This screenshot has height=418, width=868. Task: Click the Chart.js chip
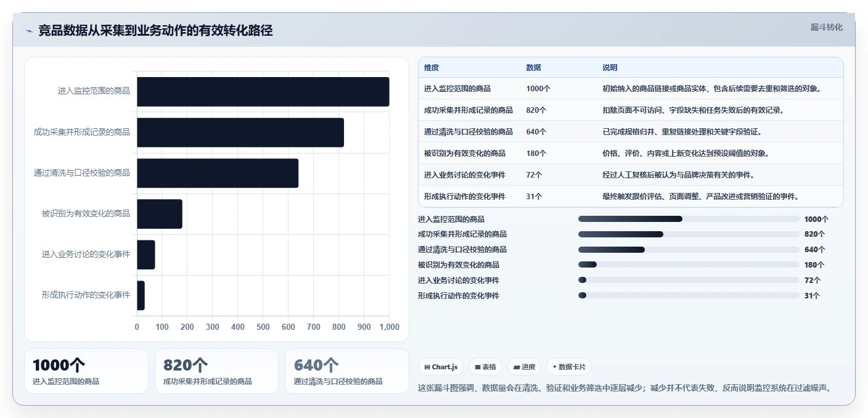tap(441, 367)
